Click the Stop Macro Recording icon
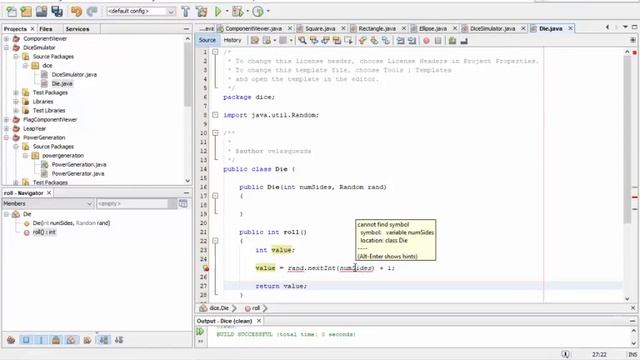This screenshot has height=360, width=640. [x=438, y=40]
